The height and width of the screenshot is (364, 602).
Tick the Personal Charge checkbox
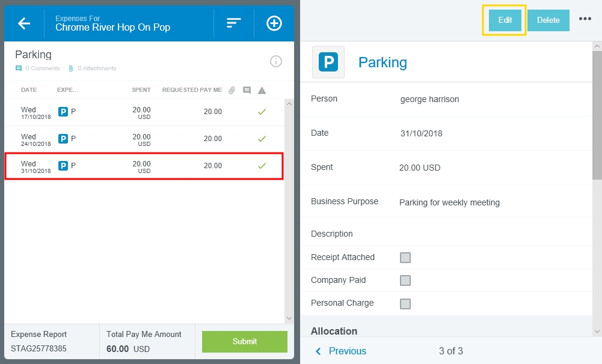click(x=405, y=303)
